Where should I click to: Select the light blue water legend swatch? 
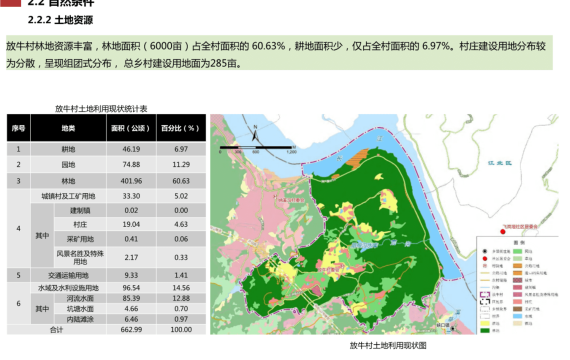[x=518, y=316]
